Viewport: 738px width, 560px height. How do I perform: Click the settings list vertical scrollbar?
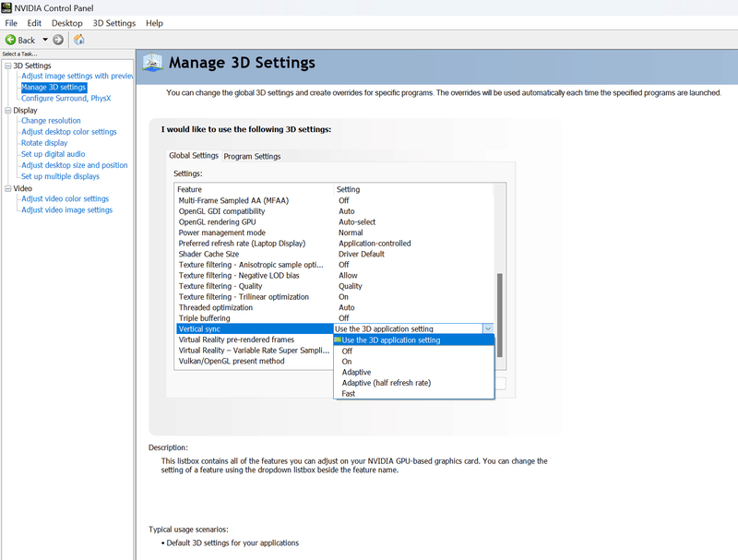click(501, 304)
